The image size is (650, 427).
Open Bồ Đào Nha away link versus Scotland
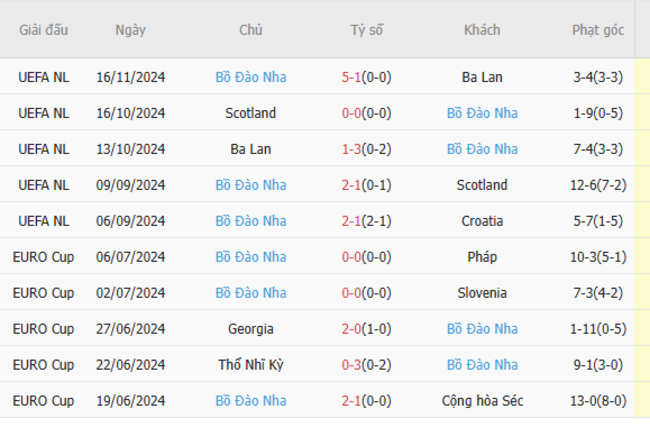coord(482,113)
